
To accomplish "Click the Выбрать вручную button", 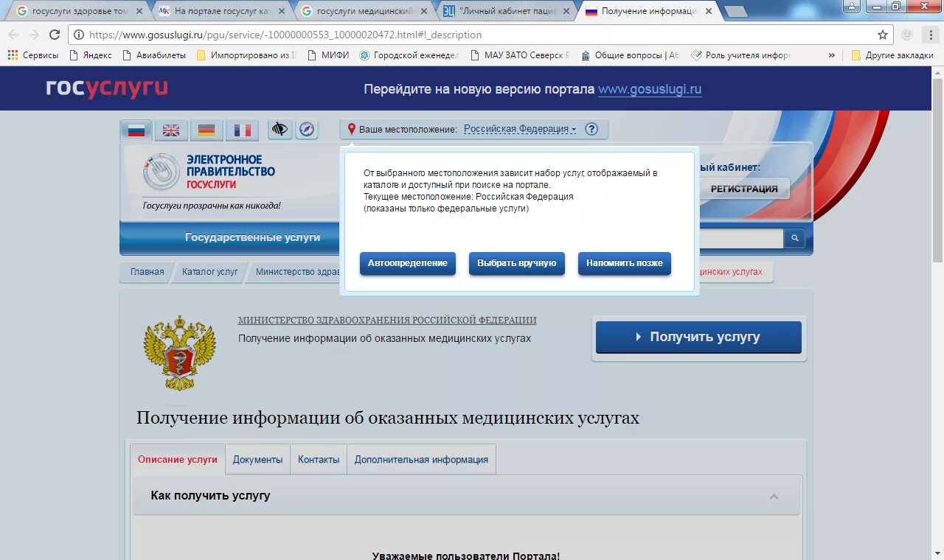I will pyautogui.click(x=517, y=263).
